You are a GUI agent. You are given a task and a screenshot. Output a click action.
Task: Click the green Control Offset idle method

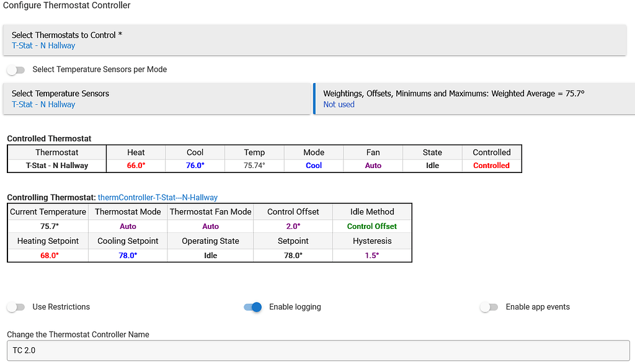373,226
